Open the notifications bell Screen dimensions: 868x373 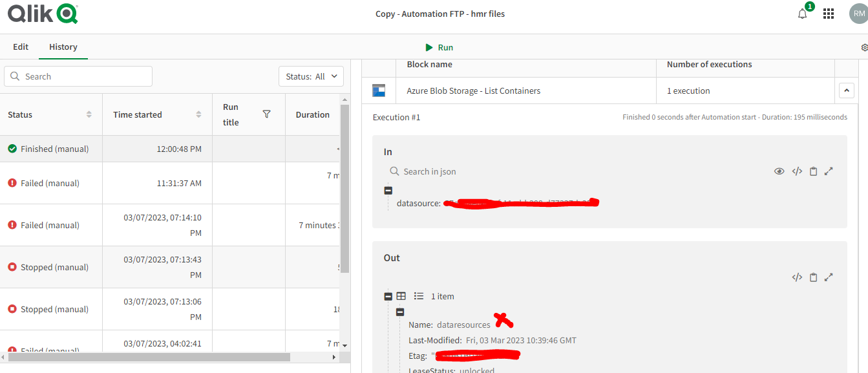pos(802,14)
